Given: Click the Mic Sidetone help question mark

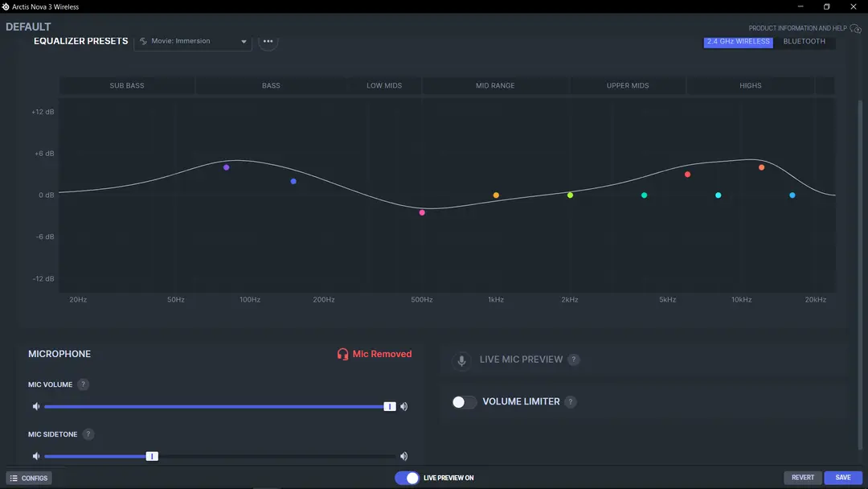Looking at the screenshot, I should (x=88, y=434).
